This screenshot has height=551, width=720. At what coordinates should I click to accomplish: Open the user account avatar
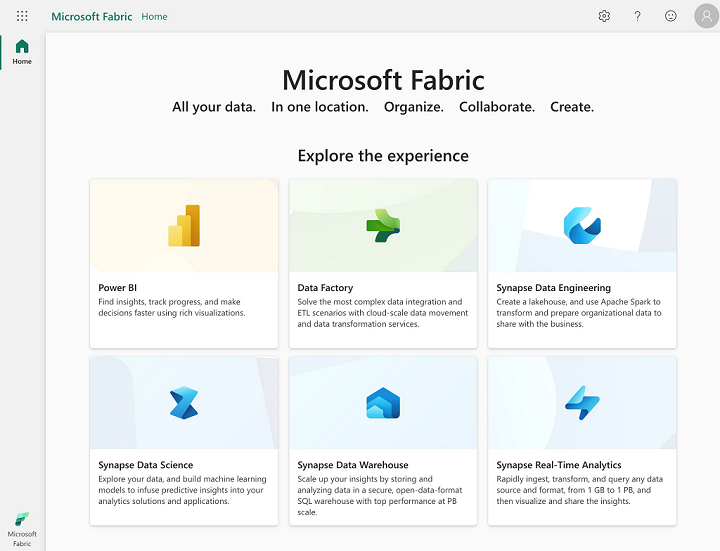(707, 16)
